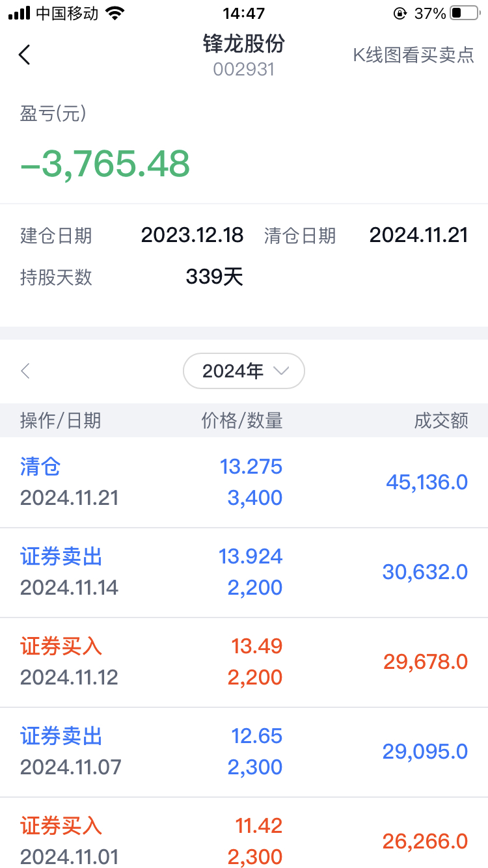Tap the rotation lock status icon
Image resolution: width=488 pixels, height=868 pixels.
[400, 13]
